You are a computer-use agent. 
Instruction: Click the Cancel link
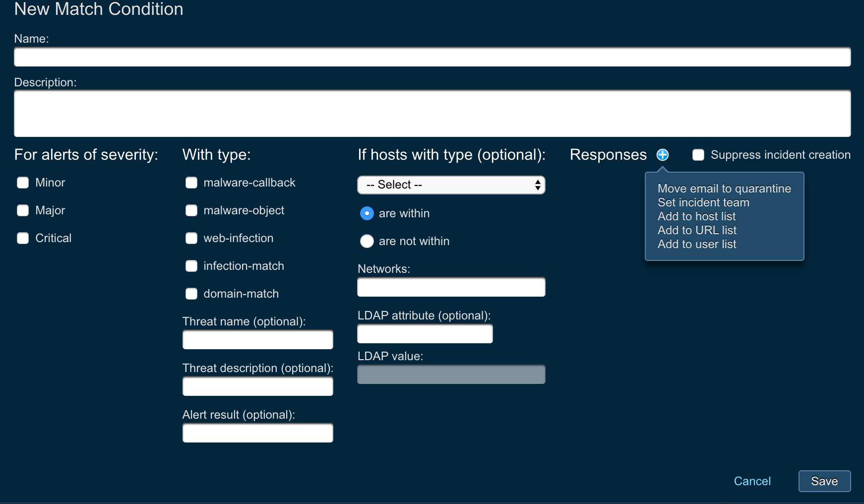point(752,481)
